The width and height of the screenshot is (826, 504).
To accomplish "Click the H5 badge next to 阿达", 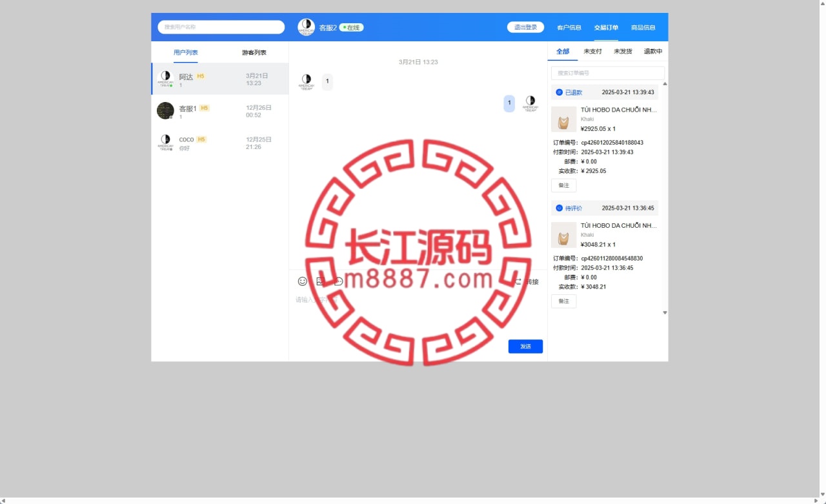I will coord(201,76).
